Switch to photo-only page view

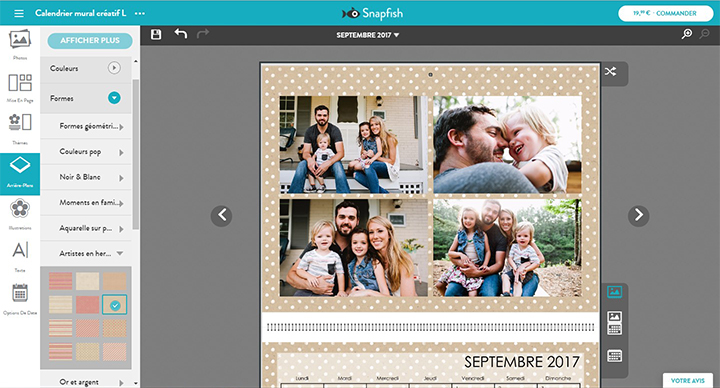pyautogui.click(x=614, y=292)
